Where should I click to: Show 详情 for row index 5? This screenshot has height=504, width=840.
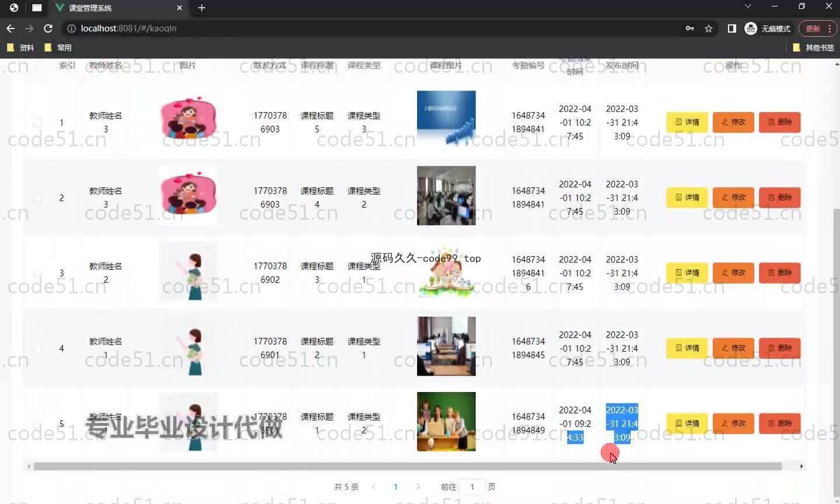[x=687, y=423]
